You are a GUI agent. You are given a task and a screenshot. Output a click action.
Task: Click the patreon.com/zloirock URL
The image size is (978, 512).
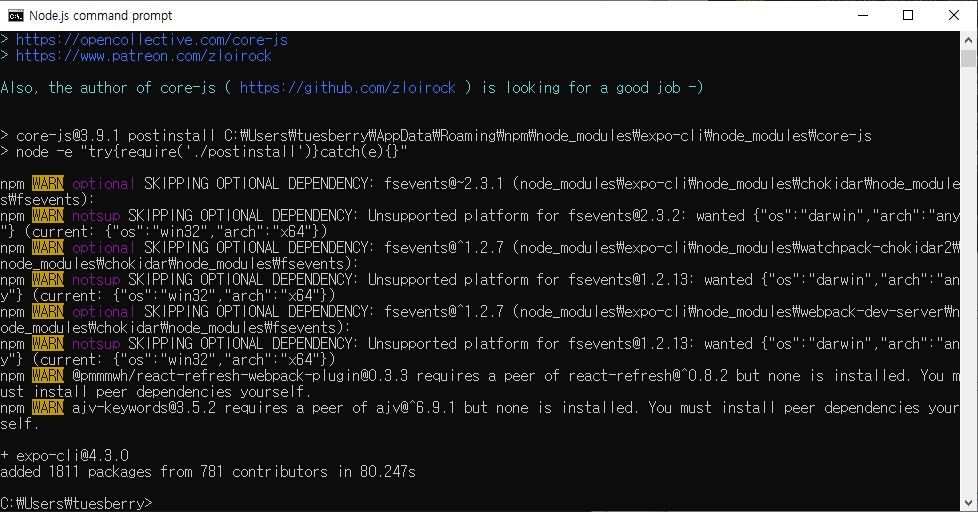pyautogui.click(x=143, y=56)
